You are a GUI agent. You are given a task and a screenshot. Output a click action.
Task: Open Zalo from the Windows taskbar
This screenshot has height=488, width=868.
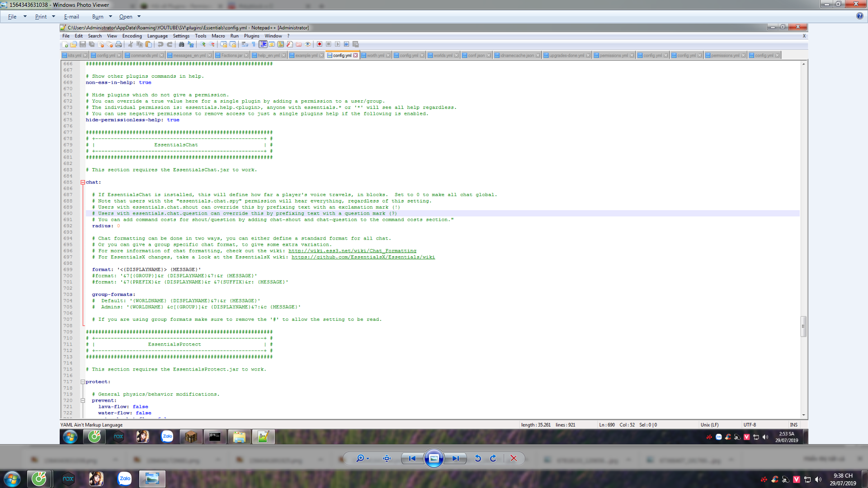click(124, 479)
